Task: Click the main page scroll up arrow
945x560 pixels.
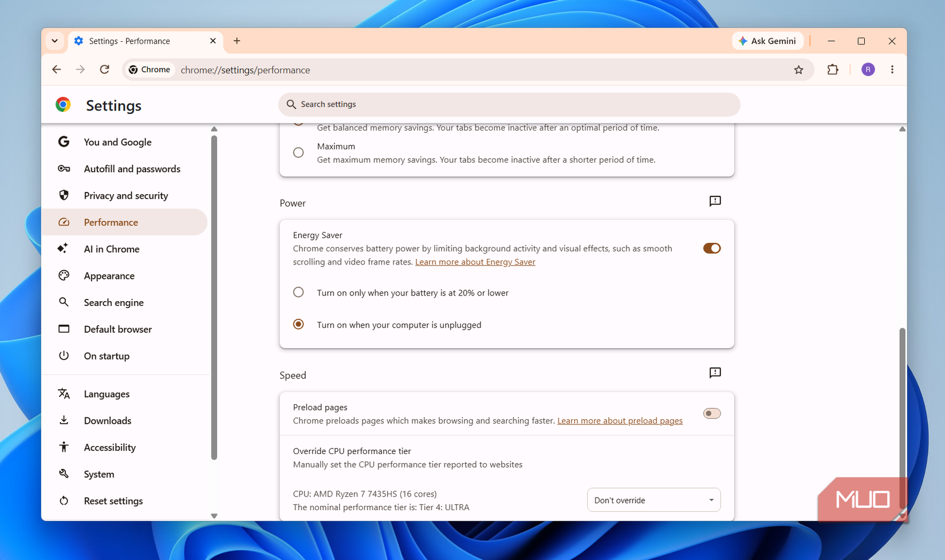Action: [902, 129]
